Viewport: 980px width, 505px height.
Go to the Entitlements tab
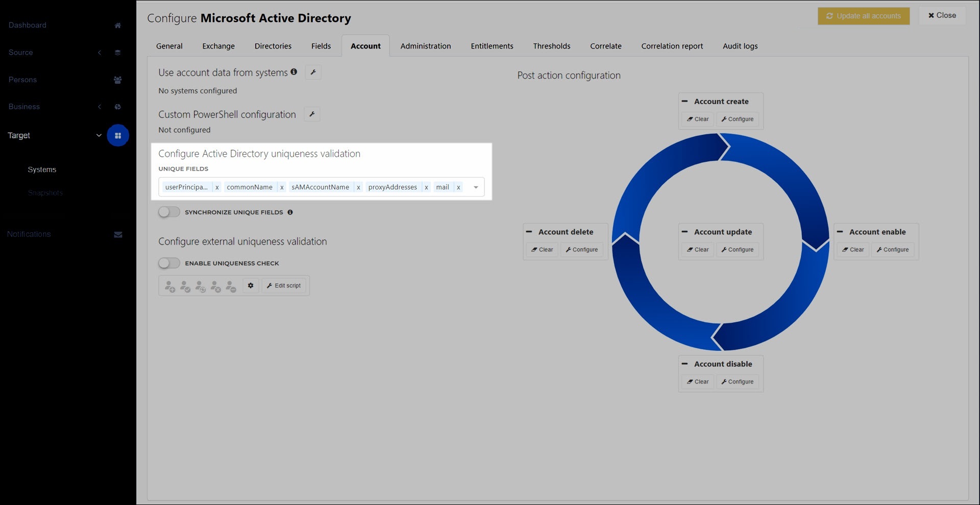coord(492,46)
